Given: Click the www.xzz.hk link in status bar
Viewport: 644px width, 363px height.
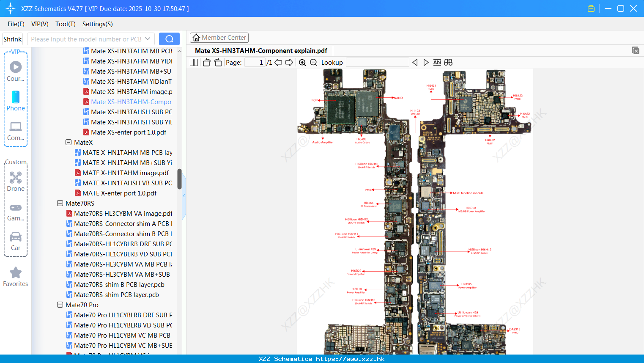Looking at the screenshot, I should 350,359.
